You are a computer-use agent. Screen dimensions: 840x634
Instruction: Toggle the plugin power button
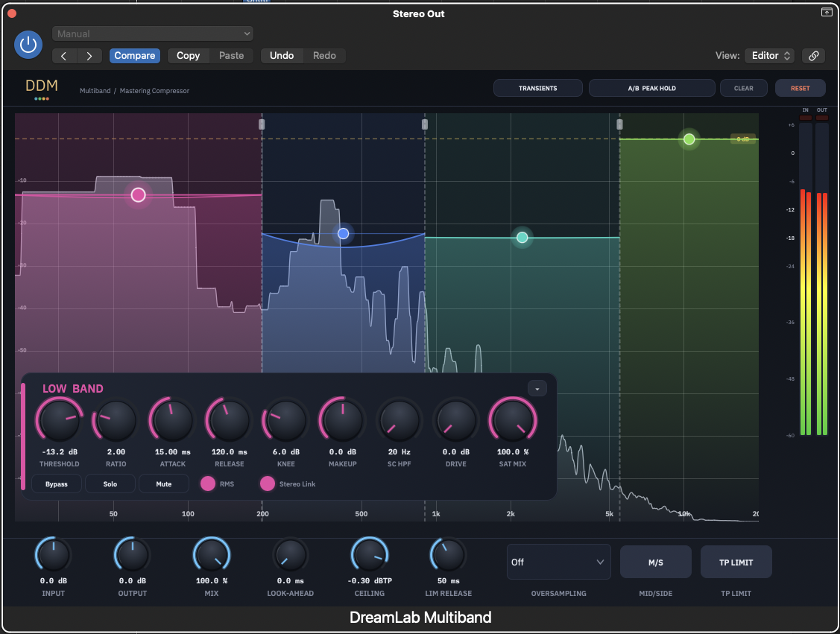point(28,45)
